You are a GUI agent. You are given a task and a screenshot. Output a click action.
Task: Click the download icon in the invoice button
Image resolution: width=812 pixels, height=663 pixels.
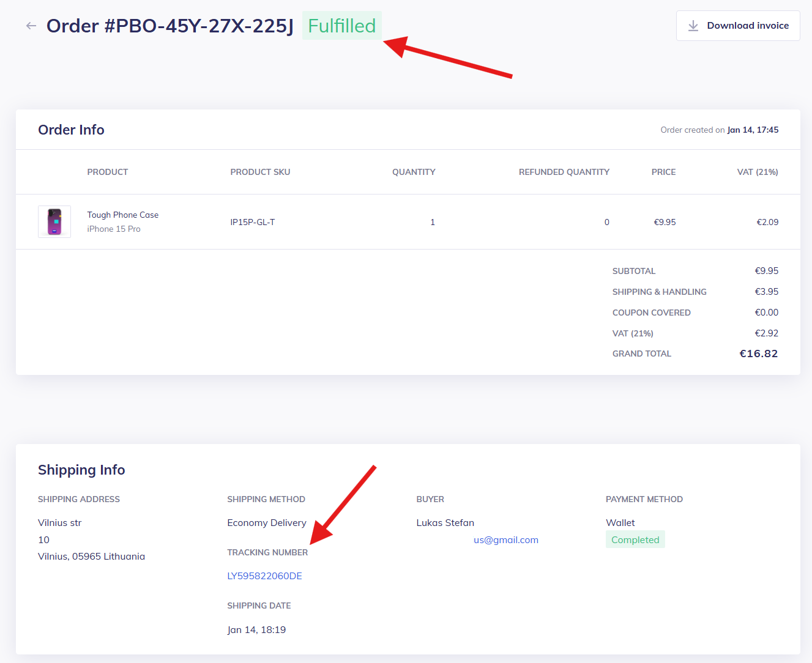point(693,26)
